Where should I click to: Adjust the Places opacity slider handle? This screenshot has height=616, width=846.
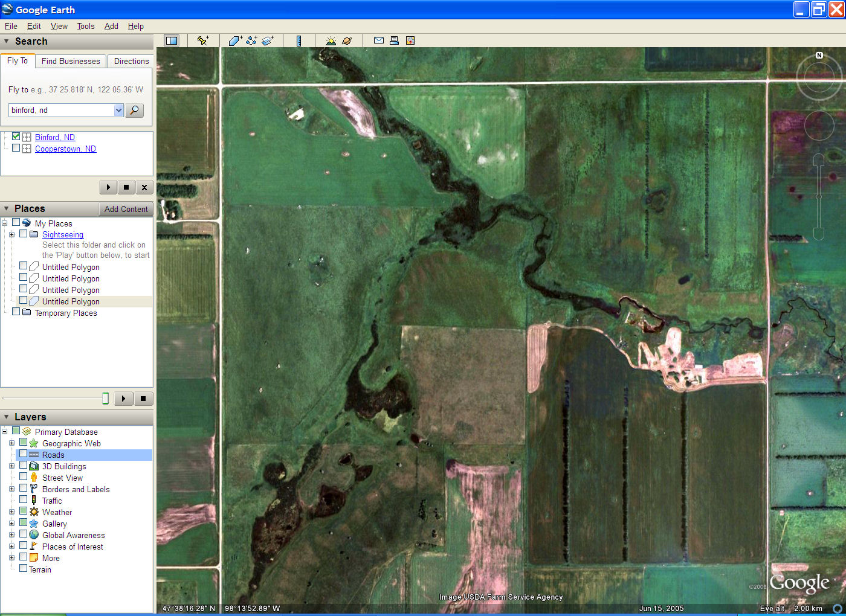click(105, 398)
